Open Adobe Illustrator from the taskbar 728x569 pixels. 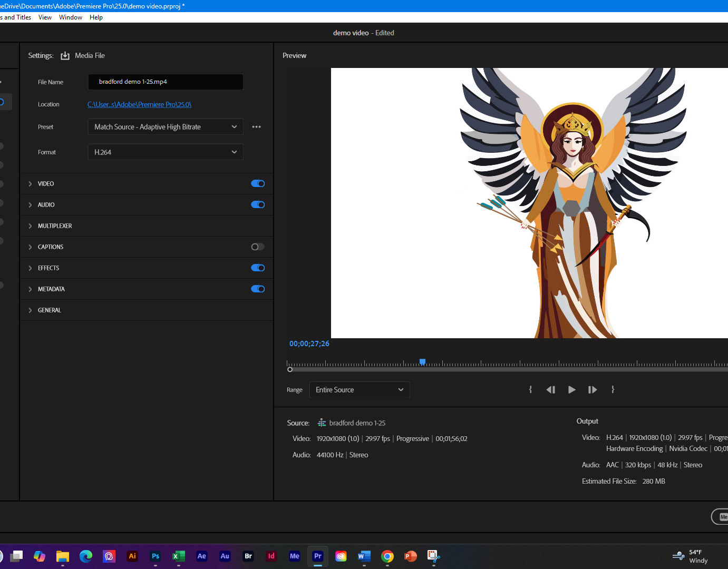[x=132, y=556]
